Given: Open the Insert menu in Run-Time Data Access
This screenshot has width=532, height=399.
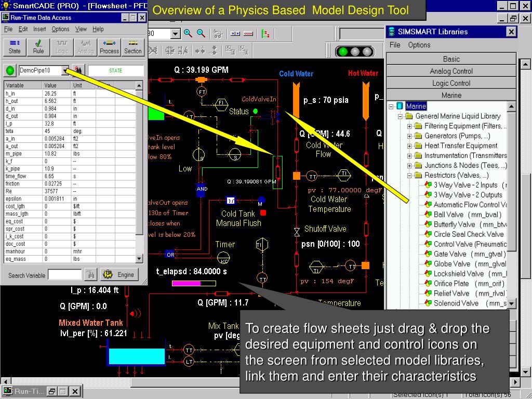Looking at the screenshot, I should pyautogui.click(x=39, y=29).
